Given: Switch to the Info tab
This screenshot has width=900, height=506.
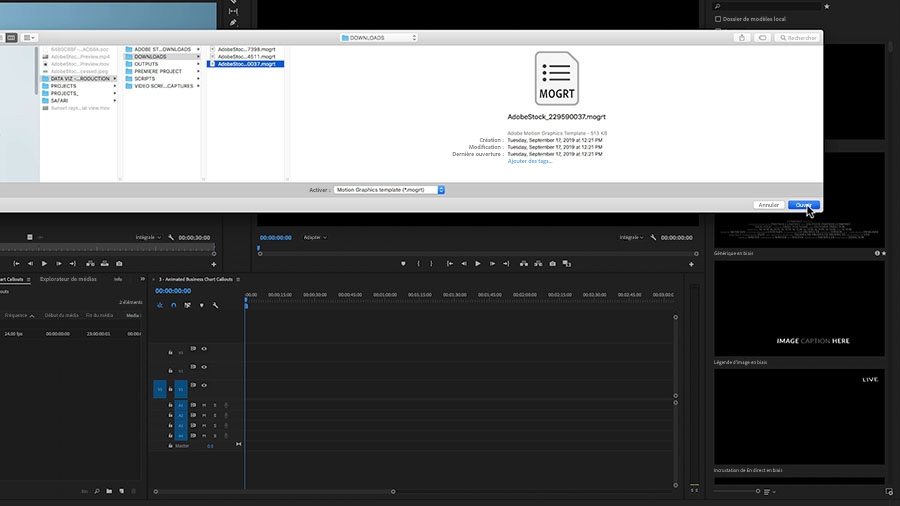Looking at the screenshot, I should point(118,279).
